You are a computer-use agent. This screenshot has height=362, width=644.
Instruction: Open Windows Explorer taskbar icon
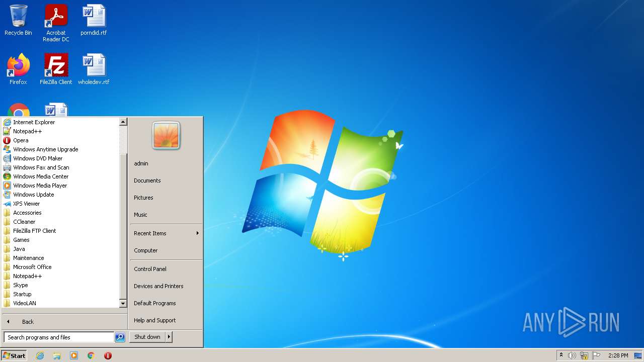[x=57, y=355]
